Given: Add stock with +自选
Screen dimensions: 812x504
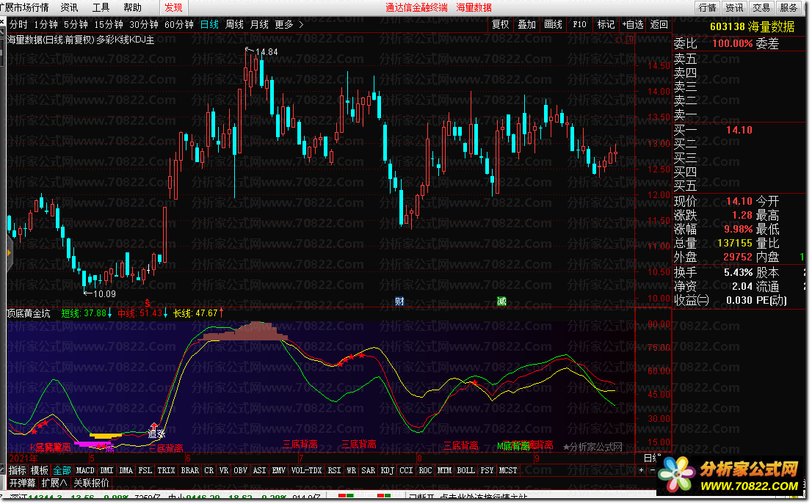Looking at the screenshot, I should (632, 24).
